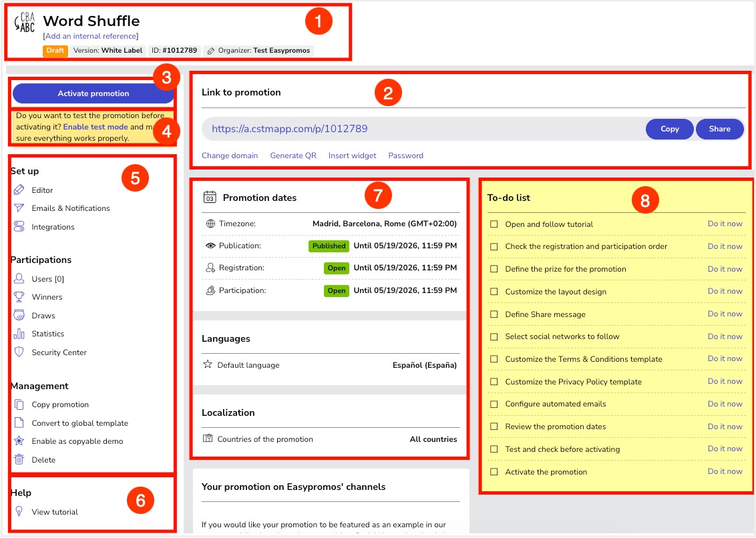Click the Password link
The width and height of the screenshot is (756, 538).
point(406,156)
